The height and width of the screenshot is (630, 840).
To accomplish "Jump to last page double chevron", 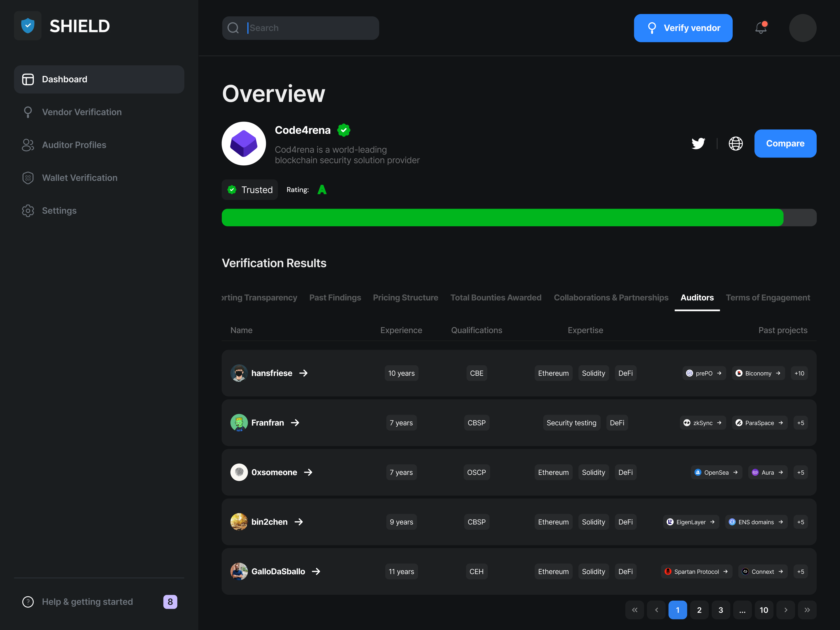I will tap(807, 610).
